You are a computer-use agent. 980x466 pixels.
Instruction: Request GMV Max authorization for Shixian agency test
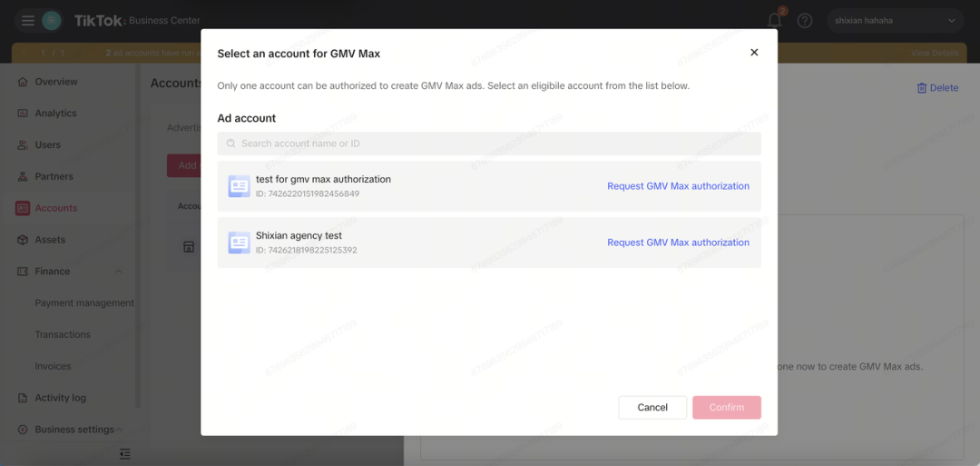pos(678,243)
